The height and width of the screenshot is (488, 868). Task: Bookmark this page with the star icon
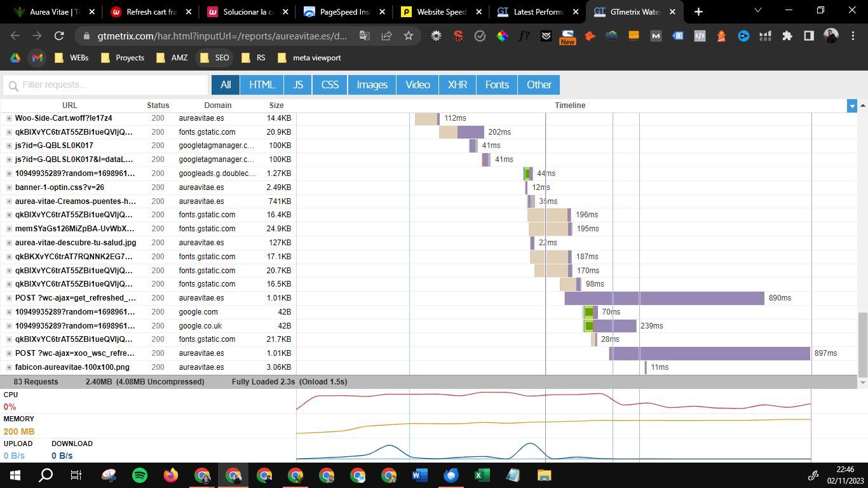[x=409, y=36]
